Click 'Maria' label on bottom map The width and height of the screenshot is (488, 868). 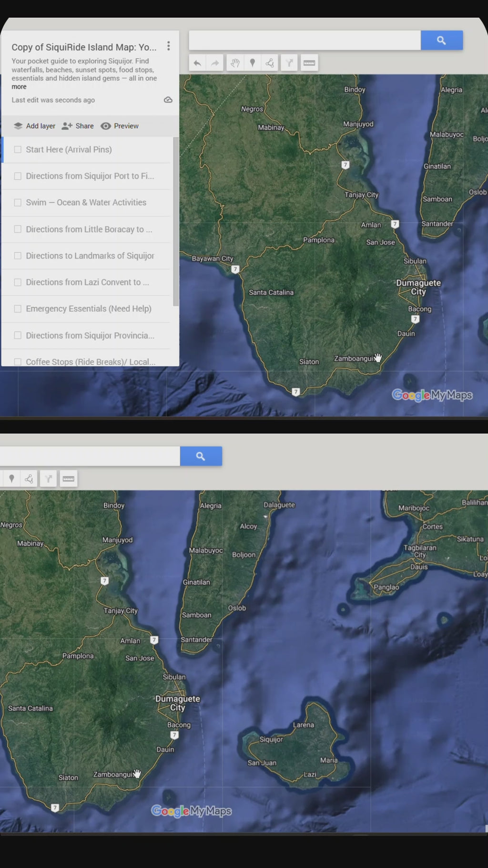point(329,760)
